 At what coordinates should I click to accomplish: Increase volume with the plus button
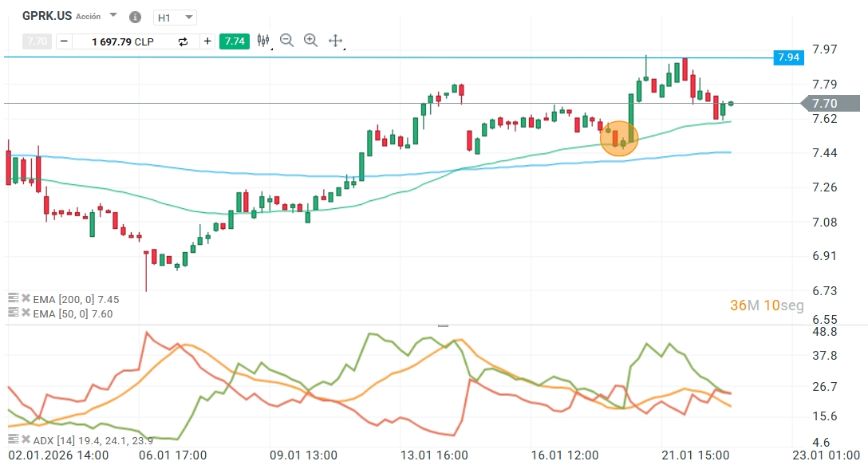click(207, 41)
